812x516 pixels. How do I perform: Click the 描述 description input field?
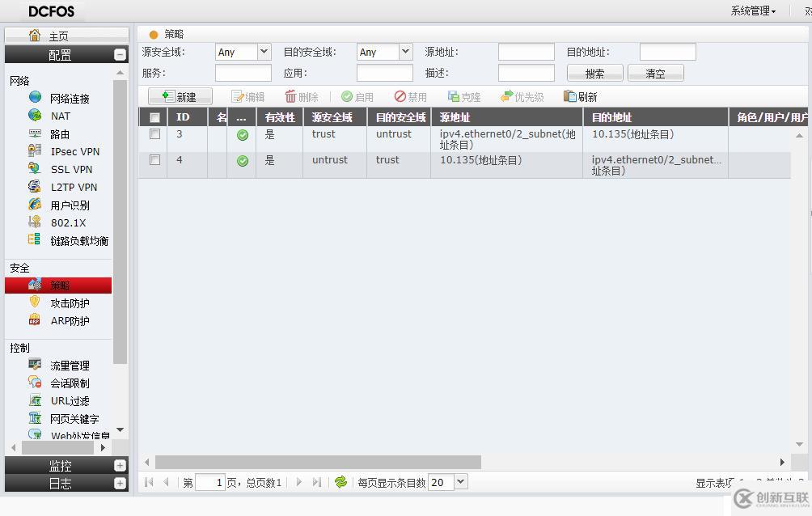pos(527,73)
